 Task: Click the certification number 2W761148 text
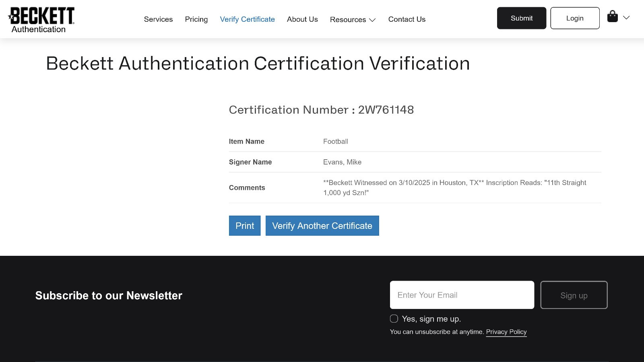tap(386, 110)
